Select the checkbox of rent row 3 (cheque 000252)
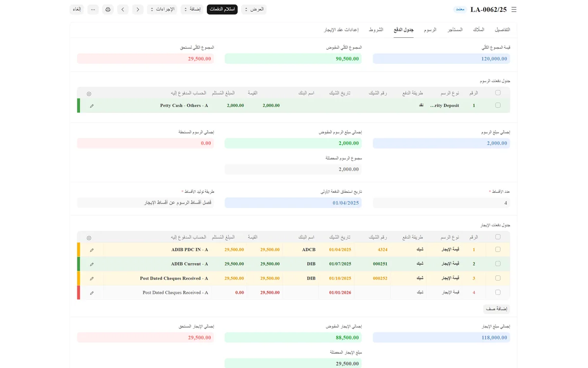The image size is (588, 368). pyautogui.click(x=498, y=278)
